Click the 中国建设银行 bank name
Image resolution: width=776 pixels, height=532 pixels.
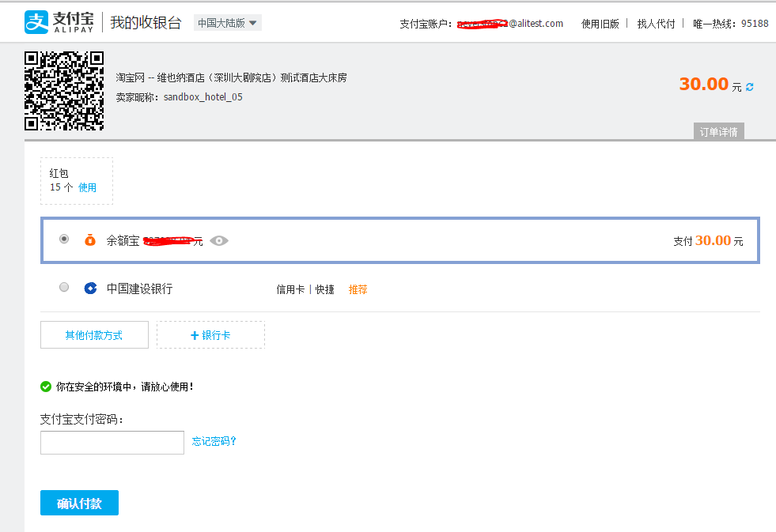point(139,289)
